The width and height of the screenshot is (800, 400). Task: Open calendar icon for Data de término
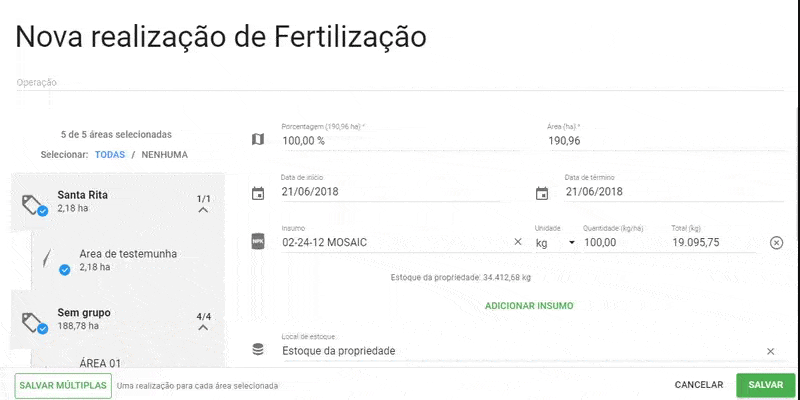tap(542, 193)
